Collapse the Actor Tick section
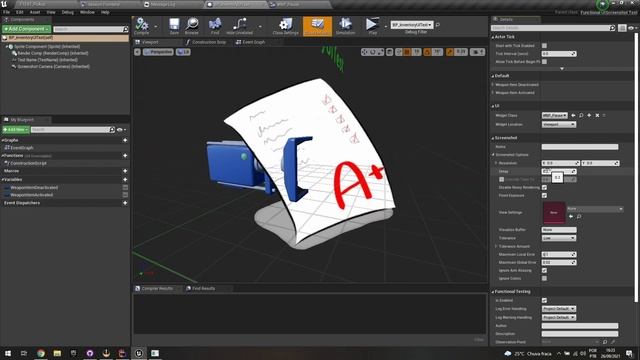The height and width of the screenshot is (360, 640). click(x=493, y=37)
